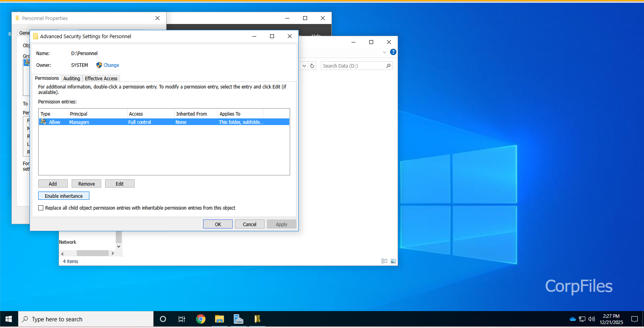
Task: Click the Explorer help question mark icon
Action: pos(393,52)
